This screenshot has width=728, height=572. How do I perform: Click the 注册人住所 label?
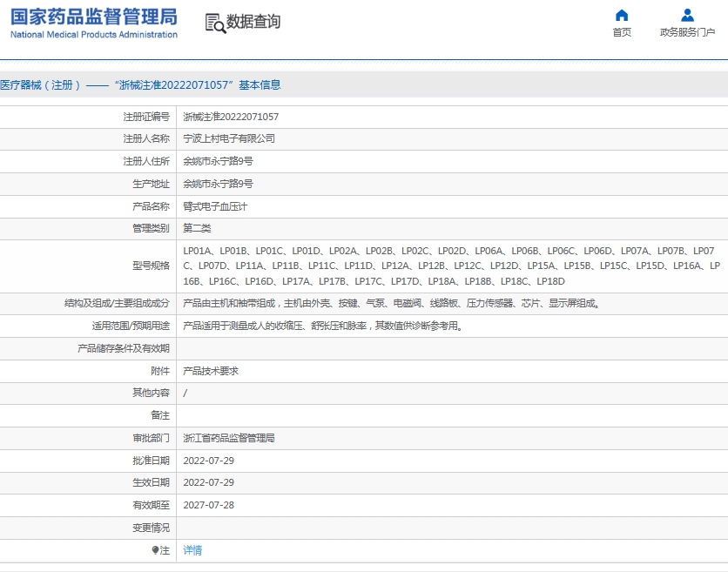pyautogui.click(x=146, y=161)
